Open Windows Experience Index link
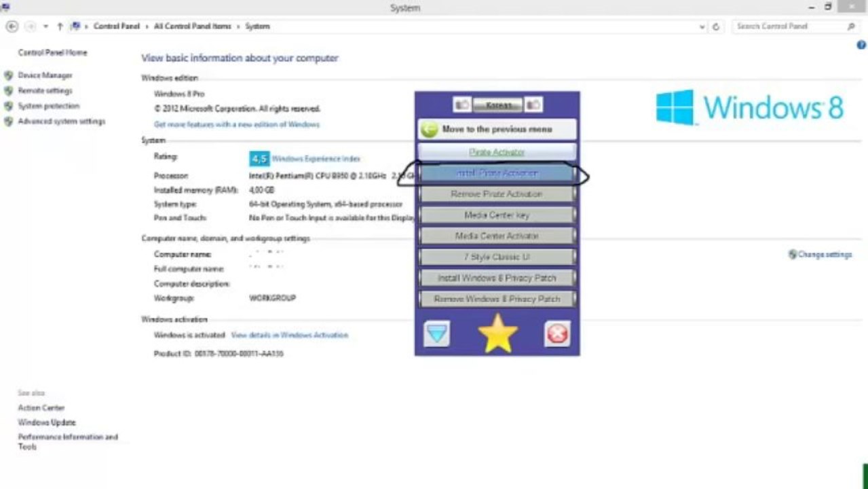868x489 pixels. tap(316, 159)
